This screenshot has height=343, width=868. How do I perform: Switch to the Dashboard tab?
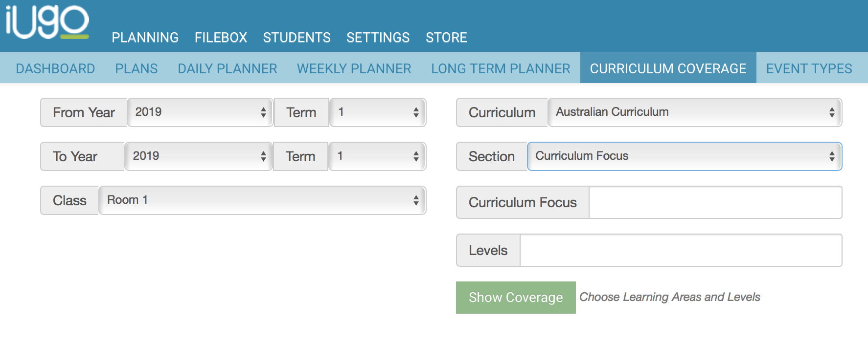(x=55, y=68)
